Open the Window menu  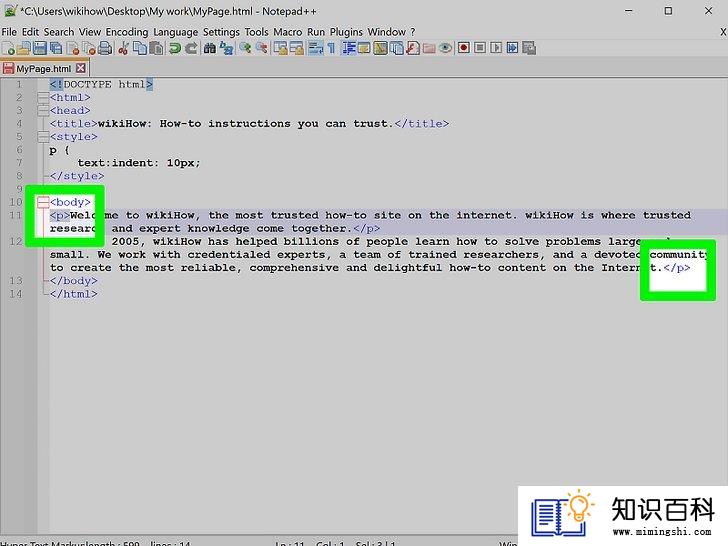coord(387,32)
